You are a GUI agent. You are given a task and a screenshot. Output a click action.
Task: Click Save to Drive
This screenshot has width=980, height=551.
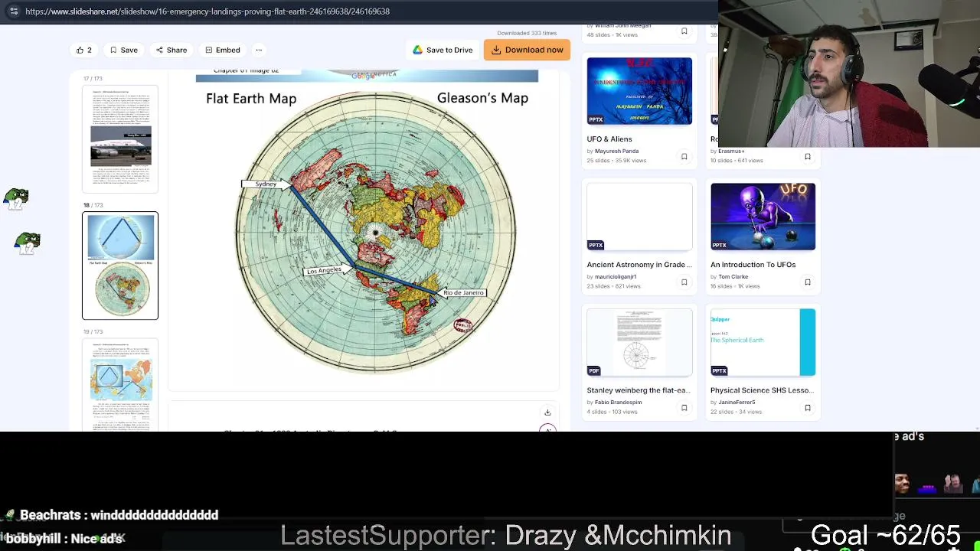click(443, 50)
